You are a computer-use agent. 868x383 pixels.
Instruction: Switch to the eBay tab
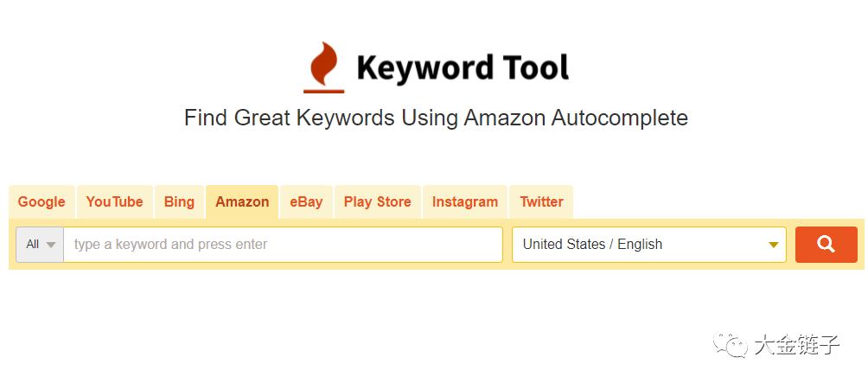306,202
